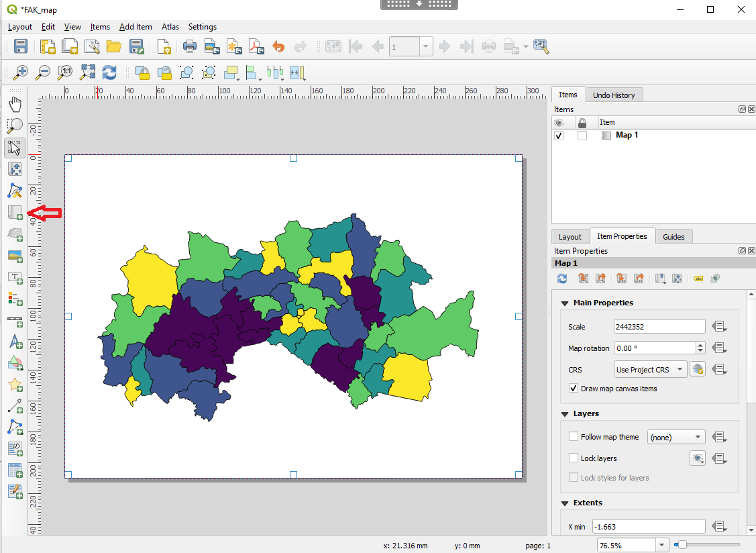Viewport: 756px width, 553px height.
Task: Switch to the Guides tab
Action: coord(673,237)
